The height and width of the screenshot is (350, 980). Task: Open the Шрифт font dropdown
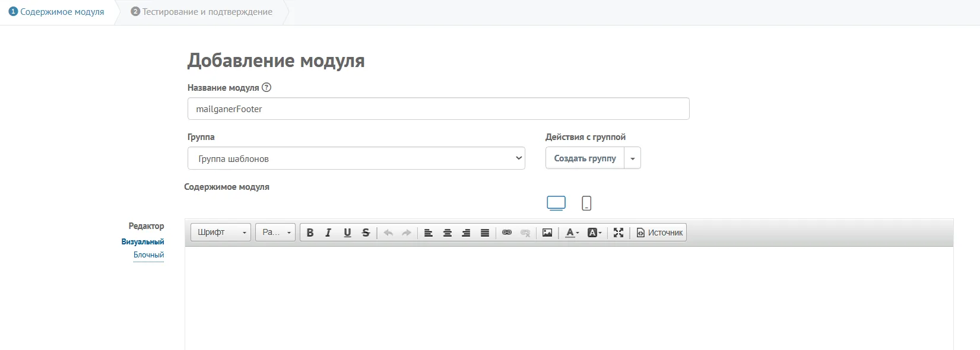(x=221, y=233)
